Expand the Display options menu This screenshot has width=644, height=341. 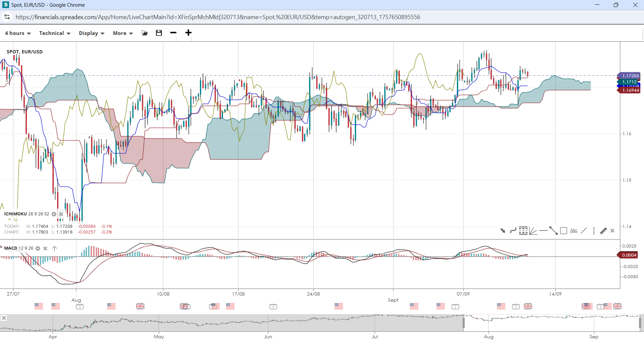pos(92,33)
